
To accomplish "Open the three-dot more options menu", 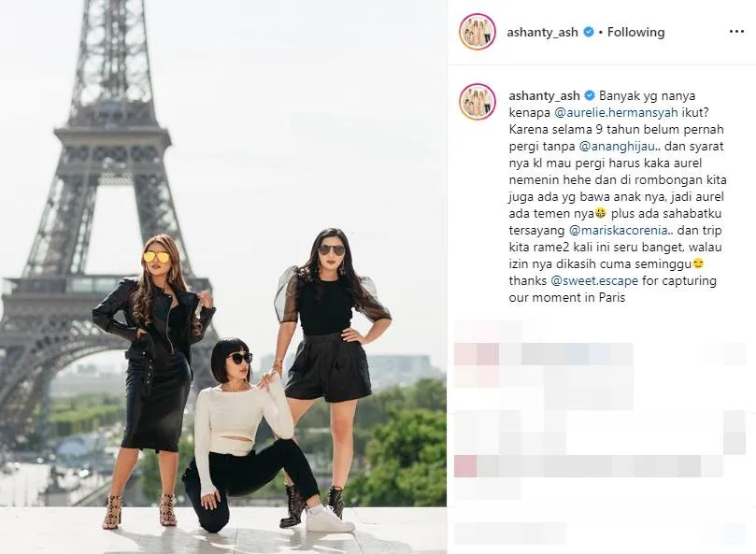I will point(736,32).
